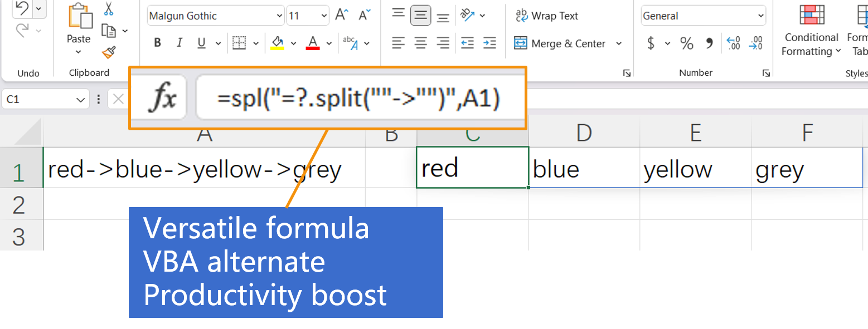868x329 pixels.
Task: Click the Increase Indent icon
Action: tap(489, 42)
